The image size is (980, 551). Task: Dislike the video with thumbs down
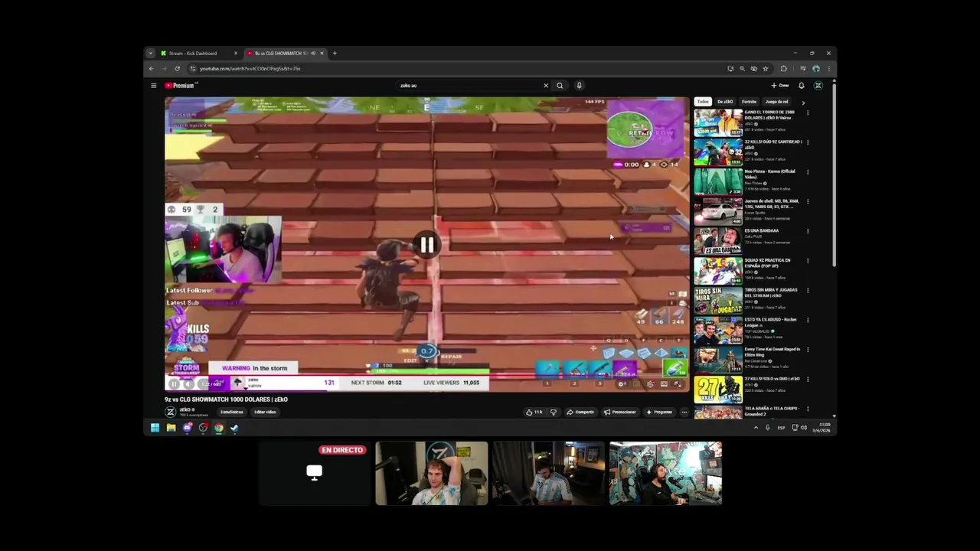[x=553, y=412]
